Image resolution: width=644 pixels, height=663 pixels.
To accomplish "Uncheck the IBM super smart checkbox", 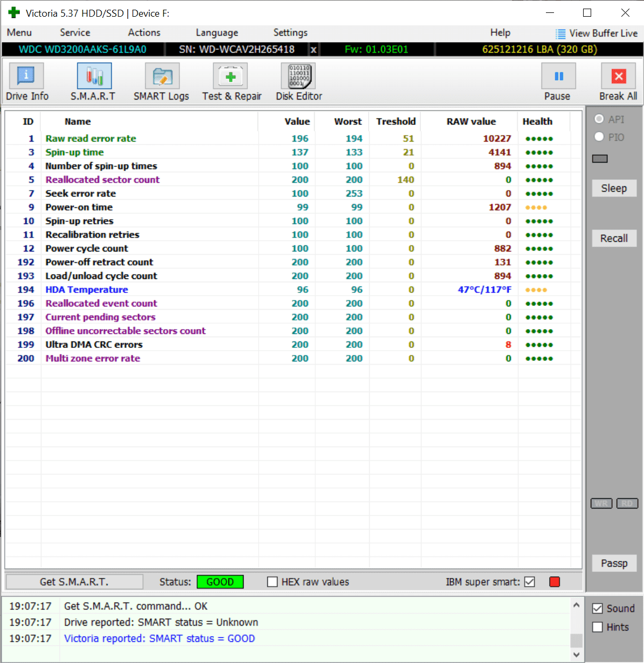I will [x=530, y=582].
